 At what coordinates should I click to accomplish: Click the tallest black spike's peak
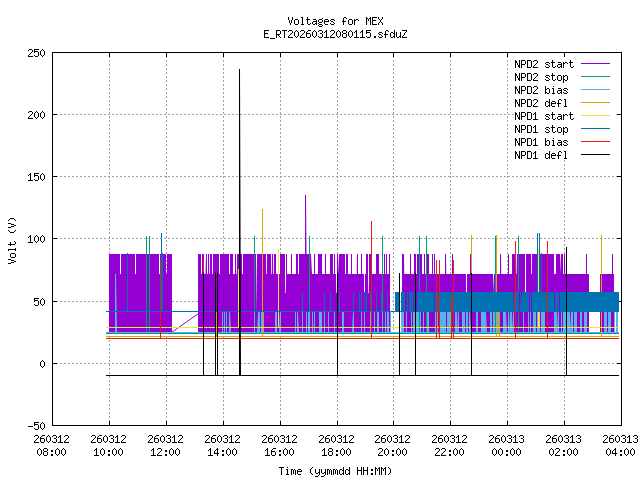pyautogui.click(x=240, y=70)
